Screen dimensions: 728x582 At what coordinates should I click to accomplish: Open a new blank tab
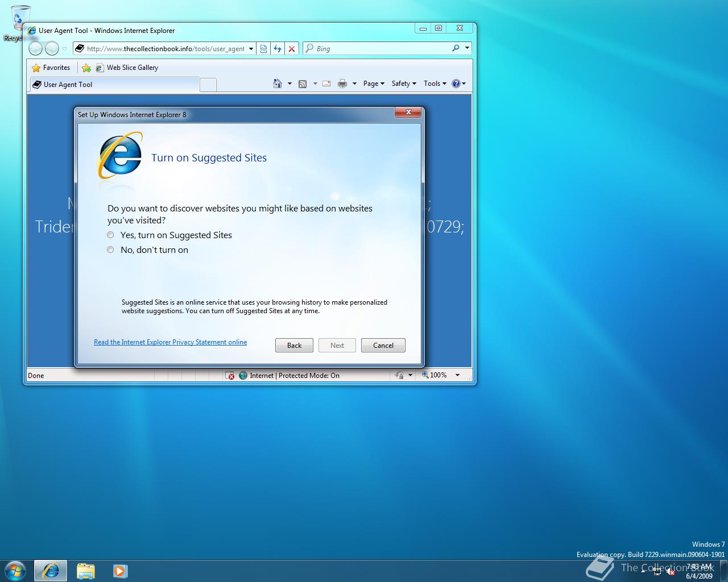point(209,85)
